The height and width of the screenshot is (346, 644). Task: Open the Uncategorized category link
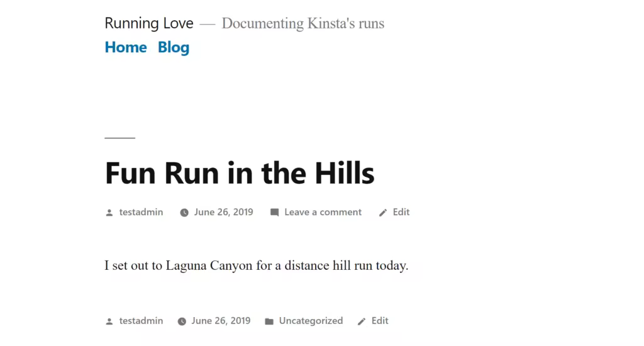[311, 321]
